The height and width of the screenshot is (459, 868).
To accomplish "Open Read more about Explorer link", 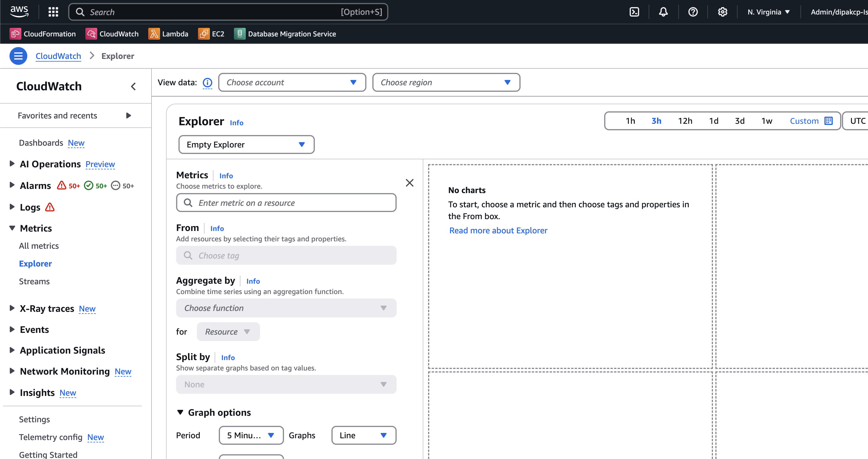I will tap(498, 230).
